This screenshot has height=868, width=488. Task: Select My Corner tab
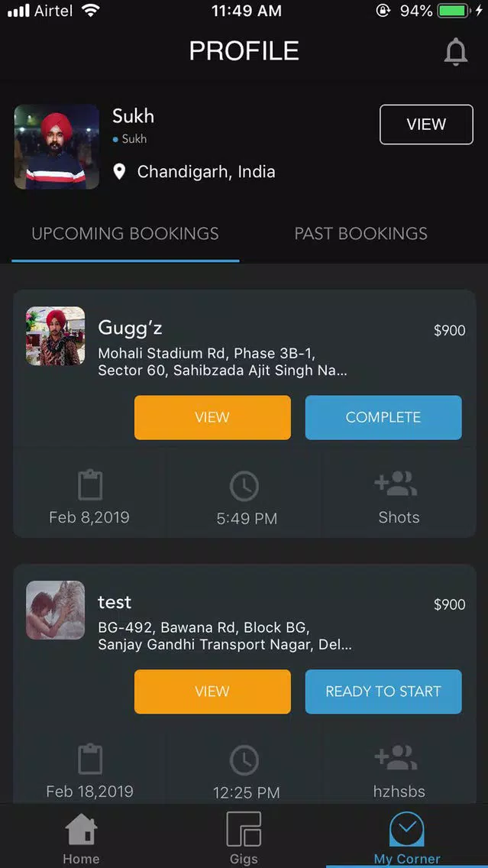click(406, 837)
